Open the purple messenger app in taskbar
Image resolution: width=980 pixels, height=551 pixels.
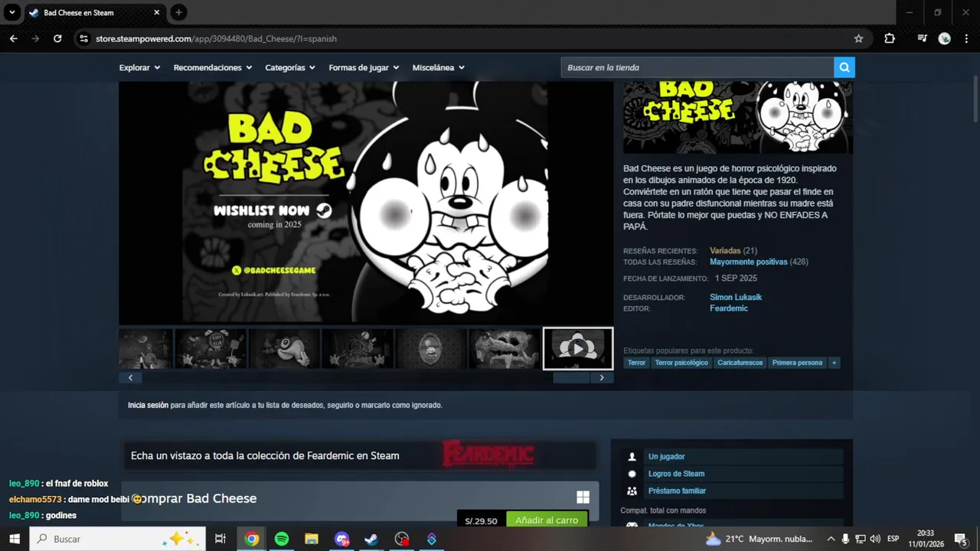coord(341,539)
